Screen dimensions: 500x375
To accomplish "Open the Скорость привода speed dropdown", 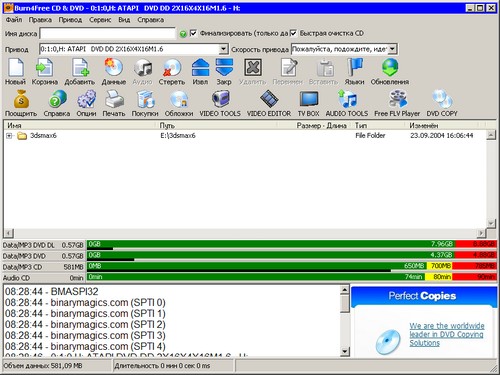I will tap(393, 49).
